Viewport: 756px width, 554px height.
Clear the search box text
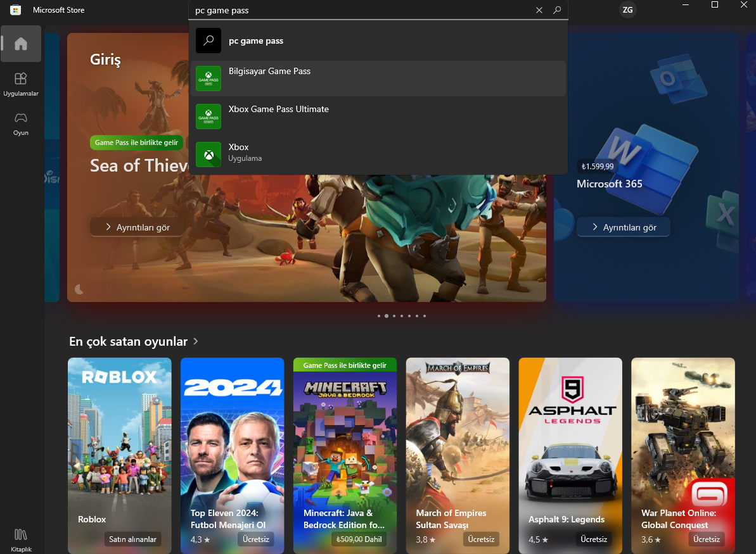pyautogui.click(x=539, y=10)
